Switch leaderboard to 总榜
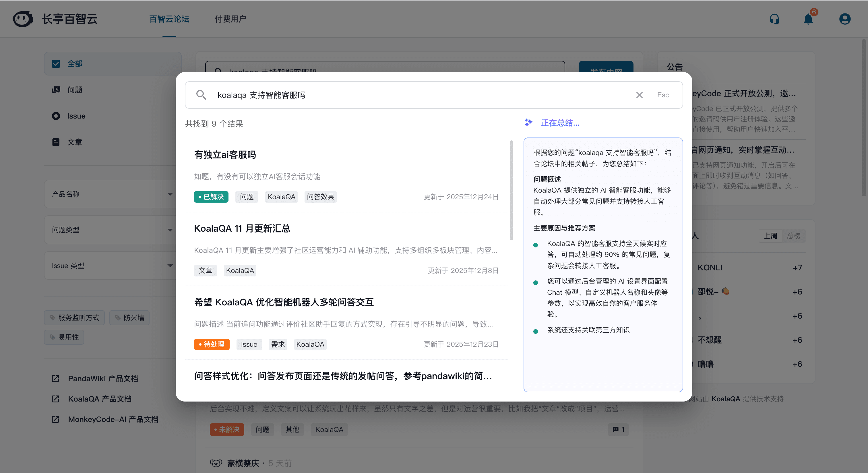The image size is (868, 473). coord(794,236)
